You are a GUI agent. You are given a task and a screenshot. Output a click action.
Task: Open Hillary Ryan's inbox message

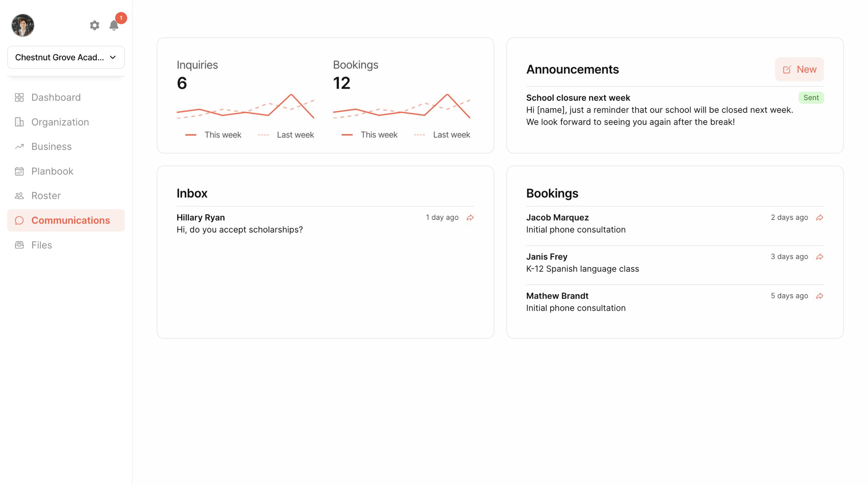tap(240, 224)
